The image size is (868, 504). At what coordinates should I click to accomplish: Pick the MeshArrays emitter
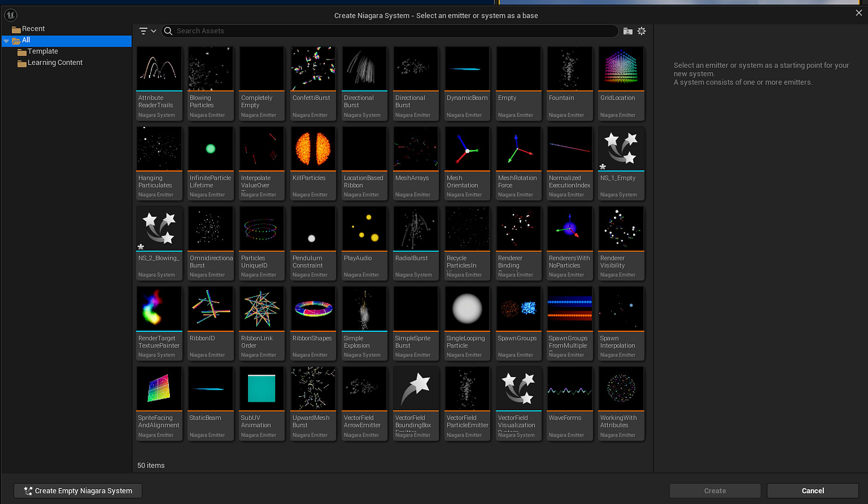[416, 163]
